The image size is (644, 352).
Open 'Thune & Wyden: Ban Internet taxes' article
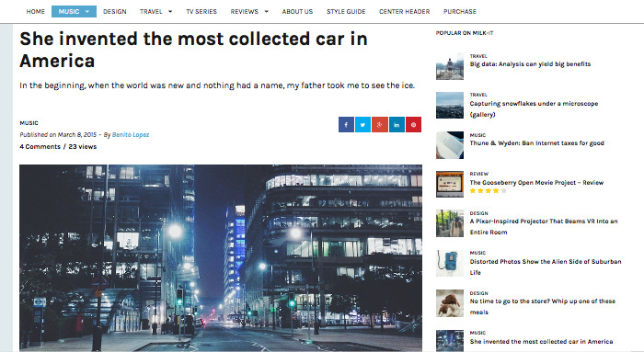click(536, 143)
